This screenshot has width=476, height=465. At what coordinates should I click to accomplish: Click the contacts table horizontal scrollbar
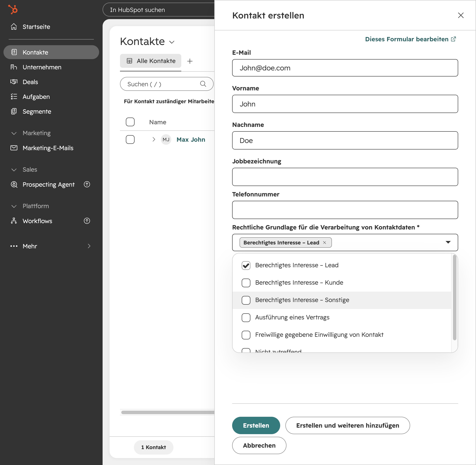pos(168,412)
